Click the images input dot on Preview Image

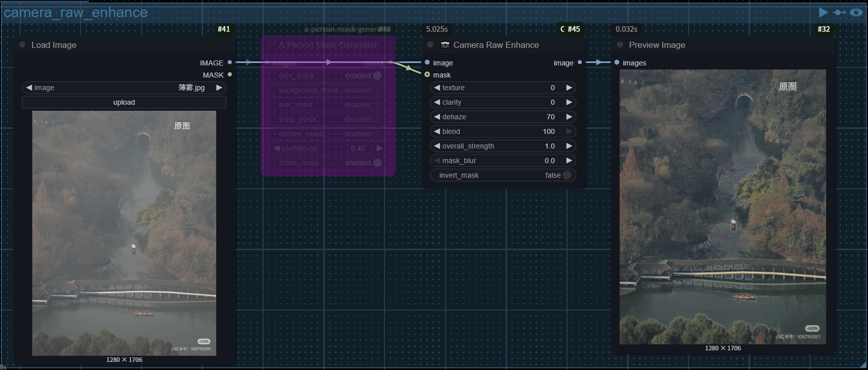[x=617, y=62]
